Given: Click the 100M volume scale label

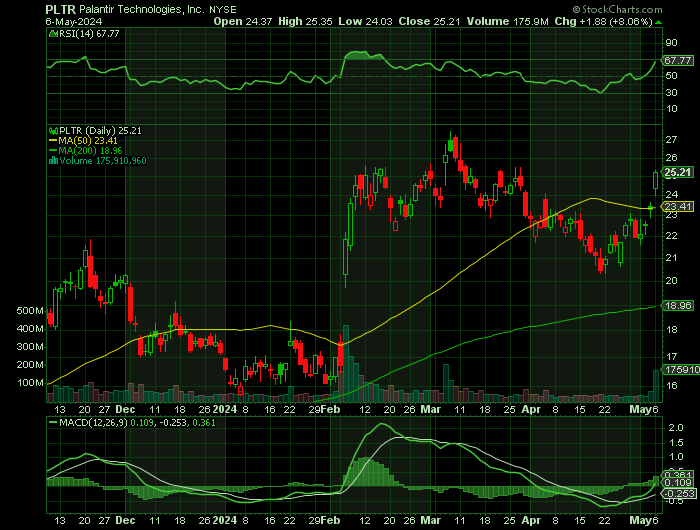Looking at the screenshot, I should coord(30,383).
